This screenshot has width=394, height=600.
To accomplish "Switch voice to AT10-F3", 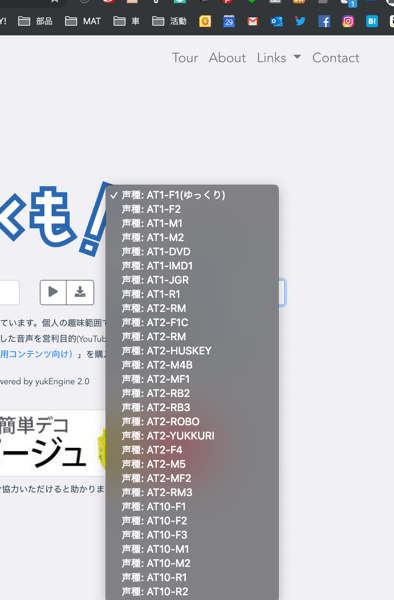I will point(192,535).
